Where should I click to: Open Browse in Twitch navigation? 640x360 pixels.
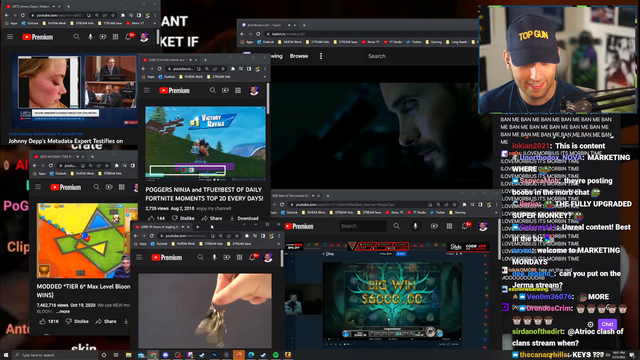[x=299, y=56]
